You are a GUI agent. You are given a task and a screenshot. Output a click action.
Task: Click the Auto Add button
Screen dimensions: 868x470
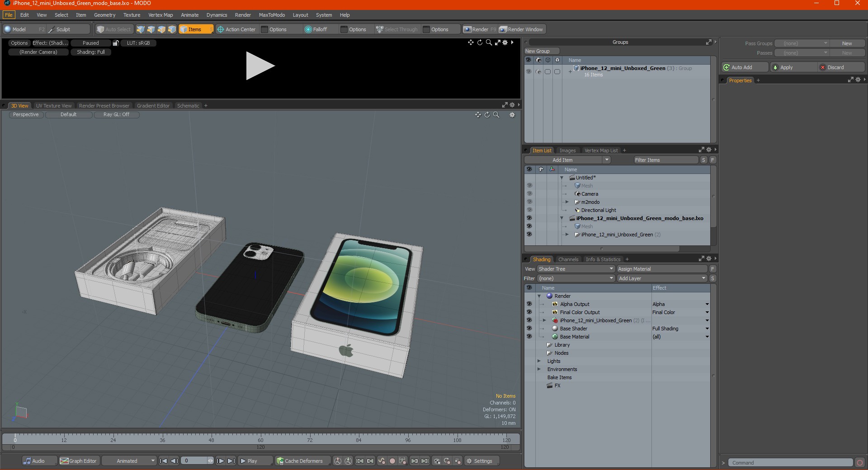pyautogui.click(x=745, y=67)
